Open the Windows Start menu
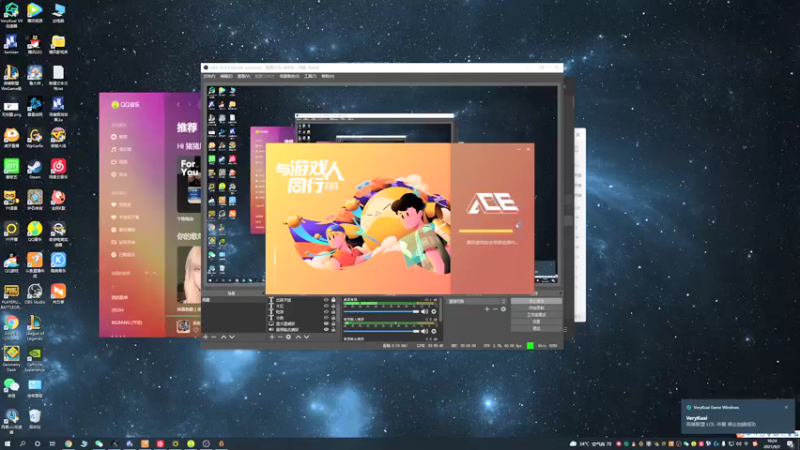This screenshot has height=450, width=800. tap(7, 444)
